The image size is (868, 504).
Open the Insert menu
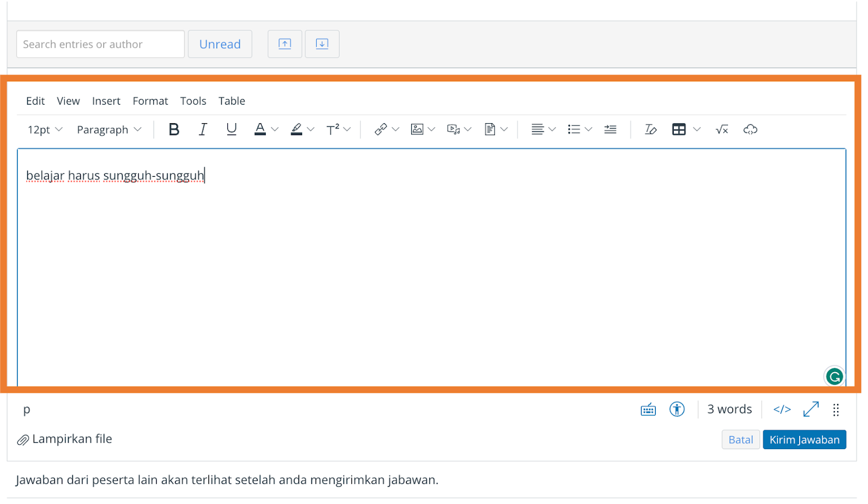point(106,101)
